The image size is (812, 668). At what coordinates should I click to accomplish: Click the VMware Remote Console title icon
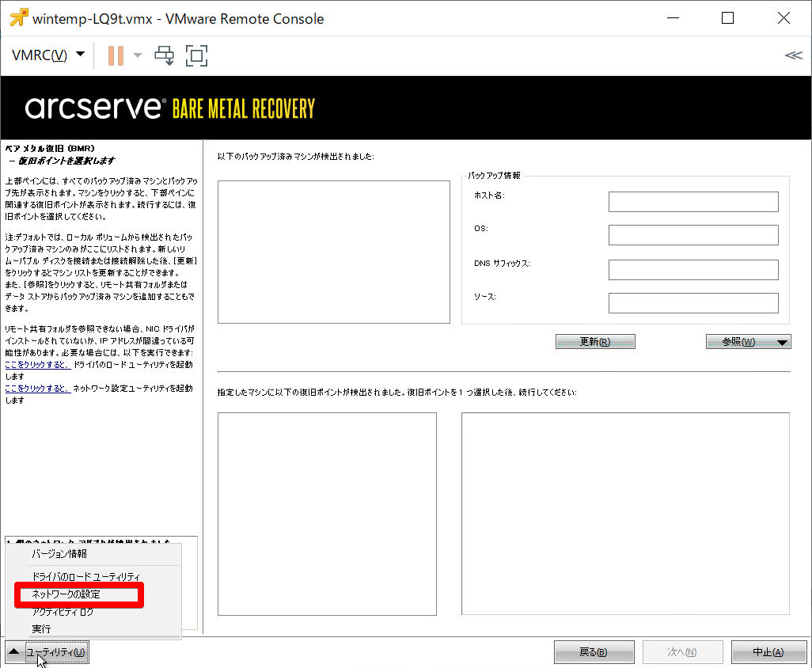[19, 17]
